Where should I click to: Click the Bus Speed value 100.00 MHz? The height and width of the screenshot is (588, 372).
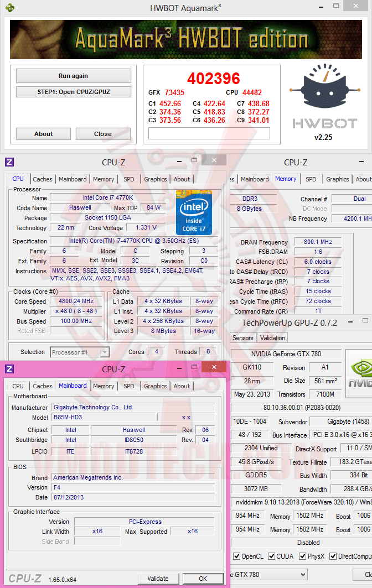(x=76, y=321)
